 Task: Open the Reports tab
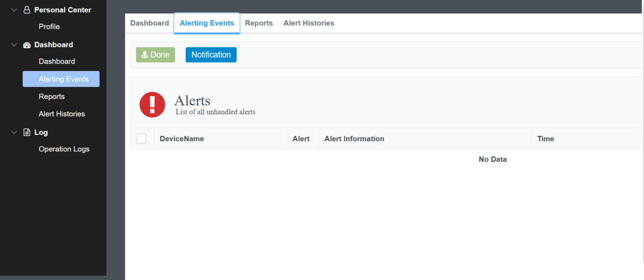click(x=259, y=23)
